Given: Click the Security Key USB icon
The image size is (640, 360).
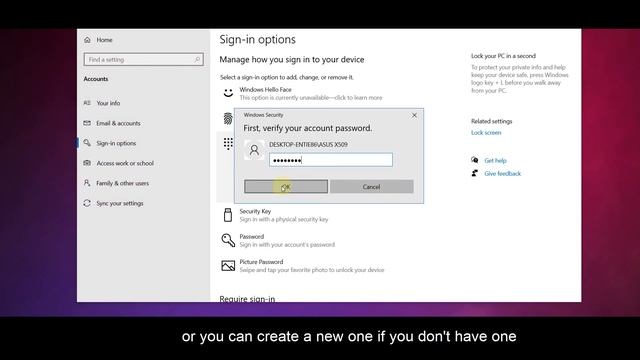Looking at the screenshot, I should pyautogui.click(x=228, y=215).
